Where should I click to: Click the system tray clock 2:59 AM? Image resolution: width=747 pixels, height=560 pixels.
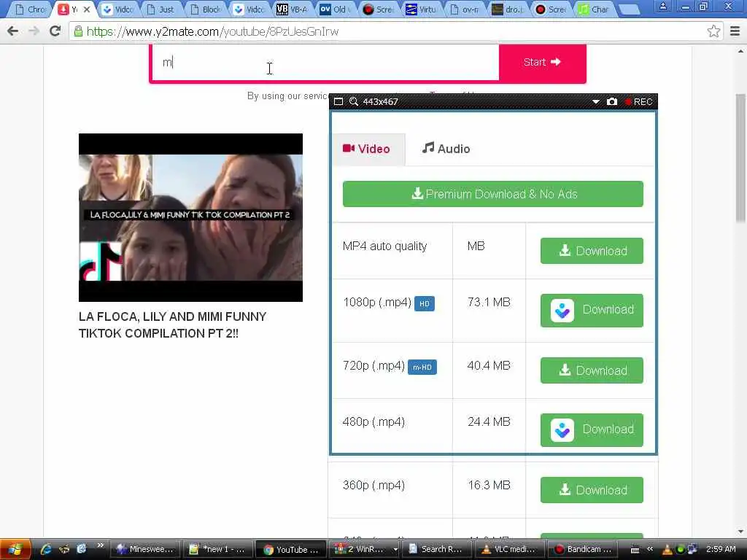coord(721,549)
